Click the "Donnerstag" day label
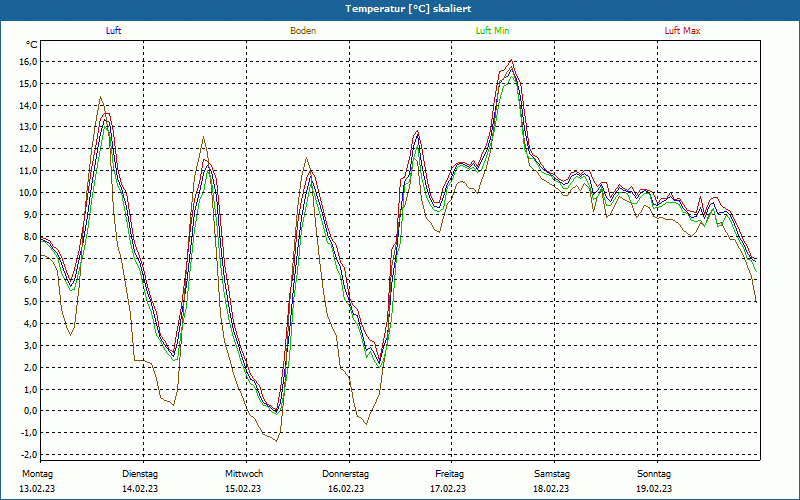 [x=345, y=474]
